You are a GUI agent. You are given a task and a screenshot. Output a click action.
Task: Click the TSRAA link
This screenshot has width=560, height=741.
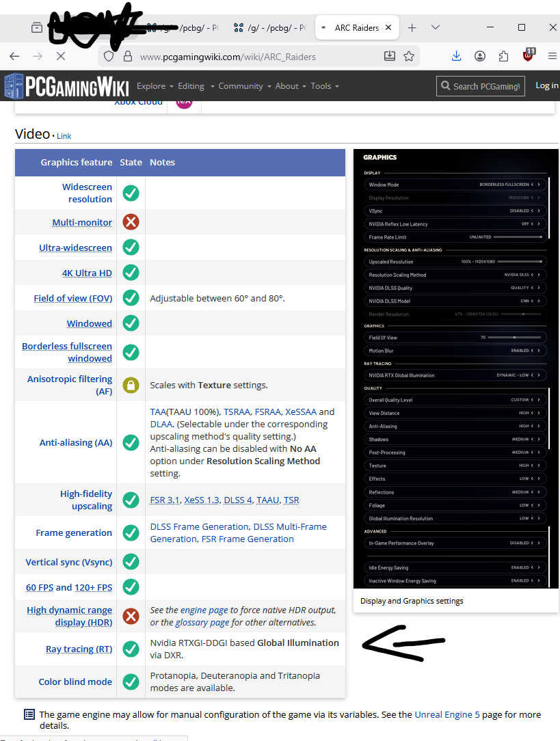pos(238,412)
